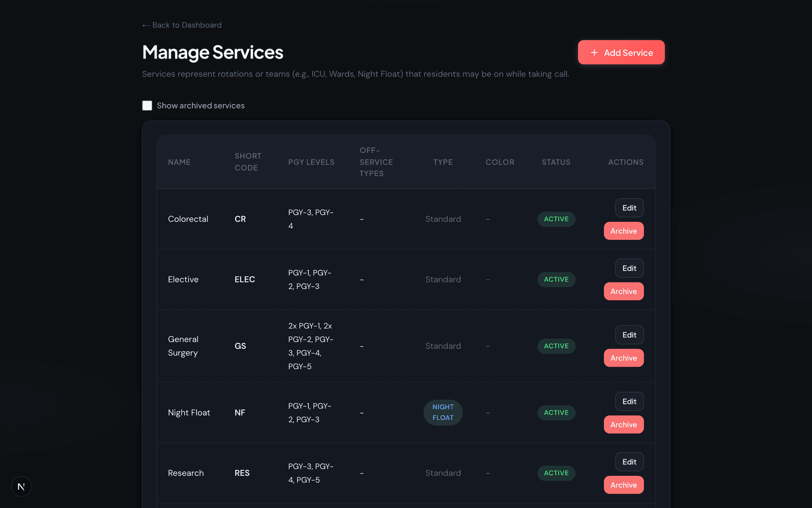Click the logo icon in the bottom left
812x508 pixels.
point(21,486)
